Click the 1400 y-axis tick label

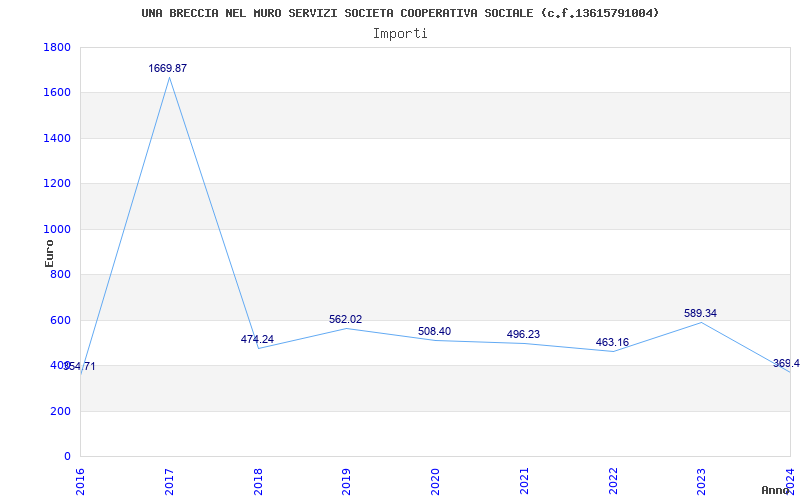coord(57,138)
